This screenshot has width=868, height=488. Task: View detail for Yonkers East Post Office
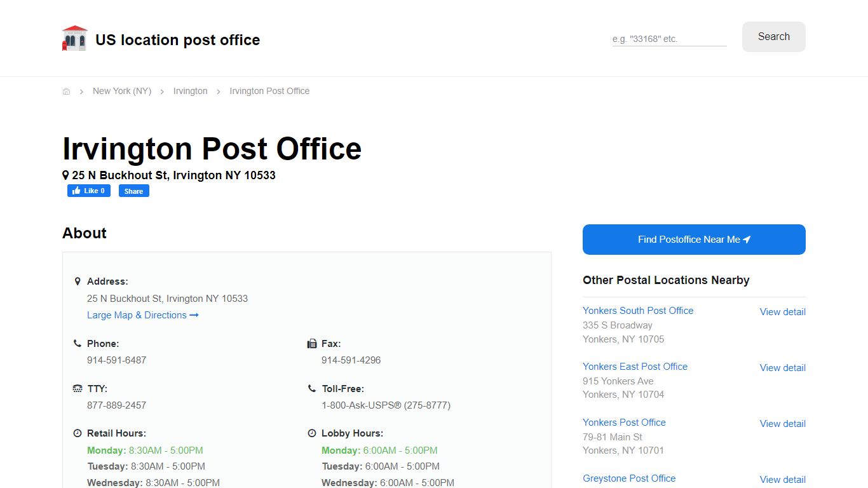(783, 368)
